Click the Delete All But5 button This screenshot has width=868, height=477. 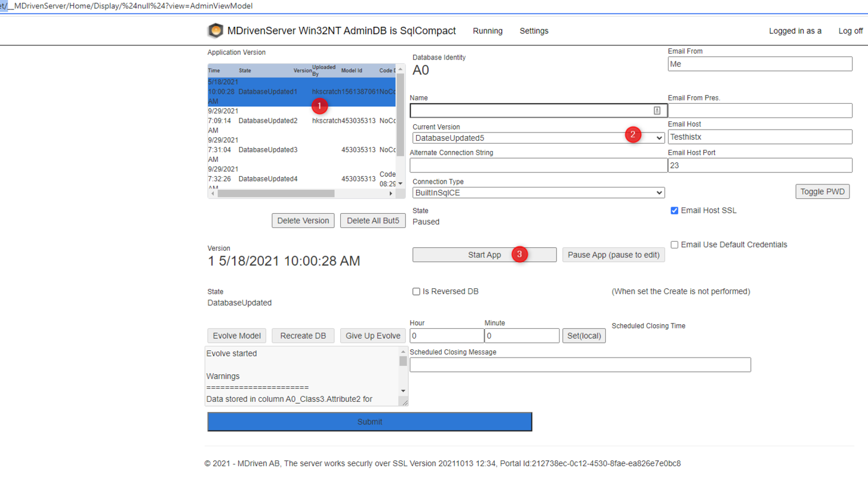coord(373,220)
